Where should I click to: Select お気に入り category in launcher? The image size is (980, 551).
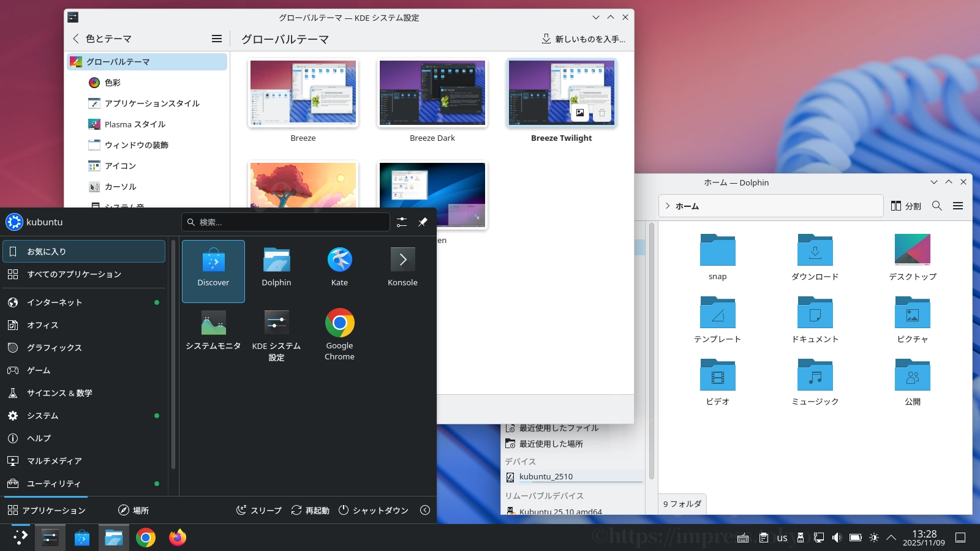pyautogui.click(x=84, y=252)
